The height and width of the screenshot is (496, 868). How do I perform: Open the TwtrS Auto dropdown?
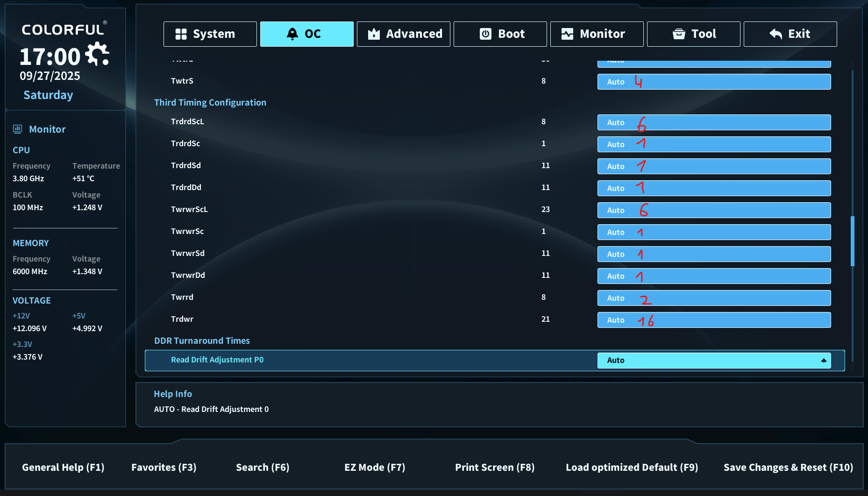tap(714, 82)
